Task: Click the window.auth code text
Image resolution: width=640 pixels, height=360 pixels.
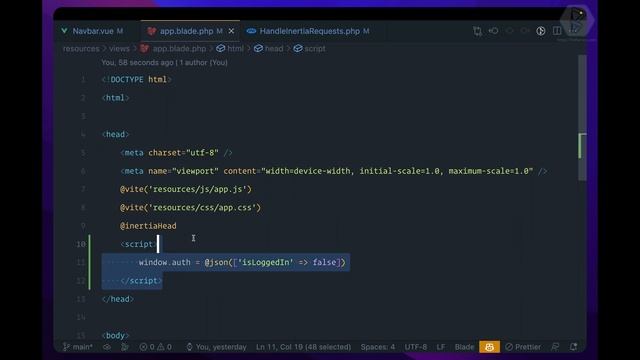Action: 164,262
